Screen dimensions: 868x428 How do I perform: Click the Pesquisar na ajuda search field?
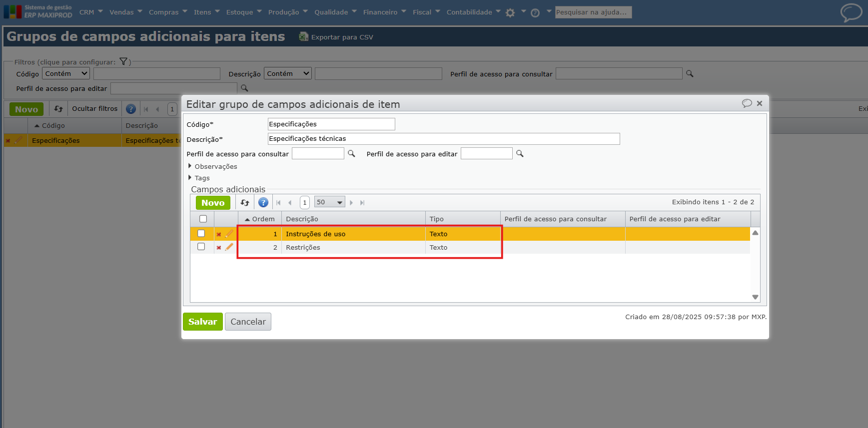coord(594,12)
